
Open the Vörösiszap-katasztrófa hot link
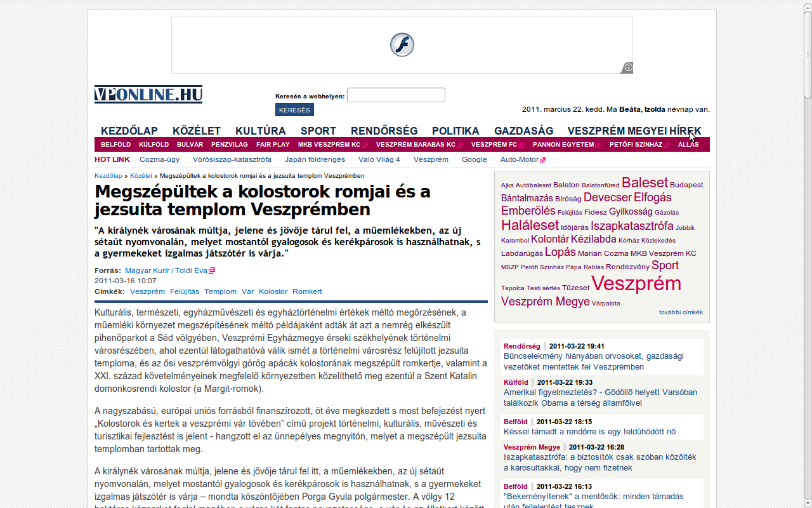point(232,160)
